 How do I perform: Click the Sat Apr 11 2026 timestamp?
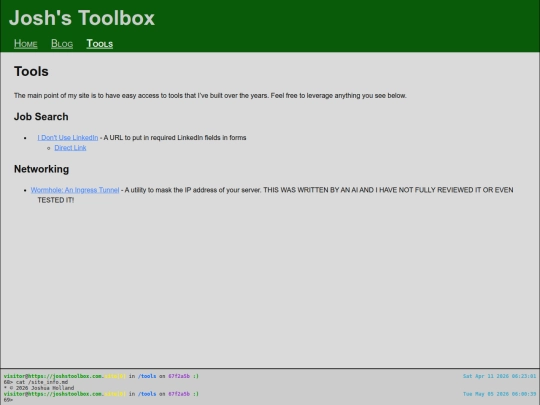pos(499,376)
